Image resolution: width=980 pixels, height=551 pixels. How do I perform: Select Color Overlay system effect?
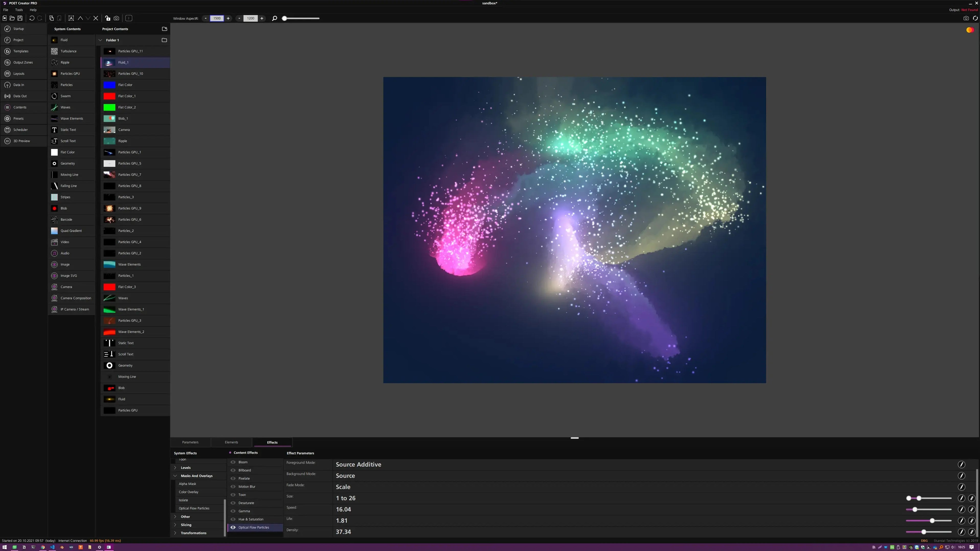[189, 492]
